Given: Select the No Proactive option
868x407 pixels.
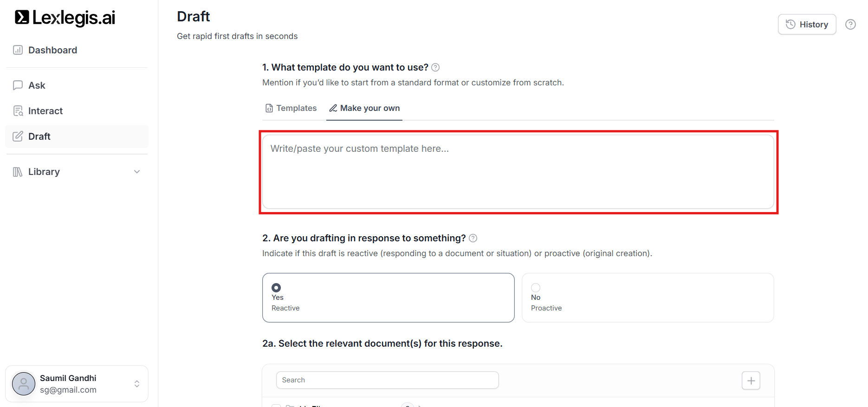Looking at the screenshot, I should 648,297.
